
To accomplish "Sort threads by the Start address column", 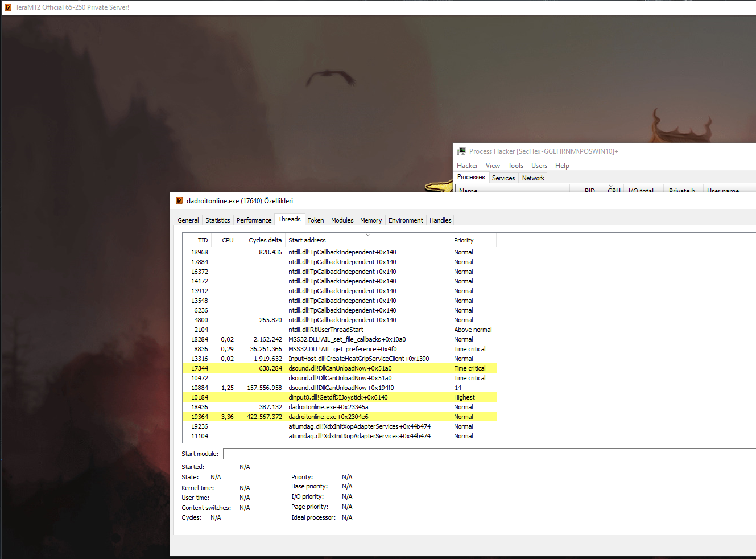I will pyautogui.click(x=367, y=240).
